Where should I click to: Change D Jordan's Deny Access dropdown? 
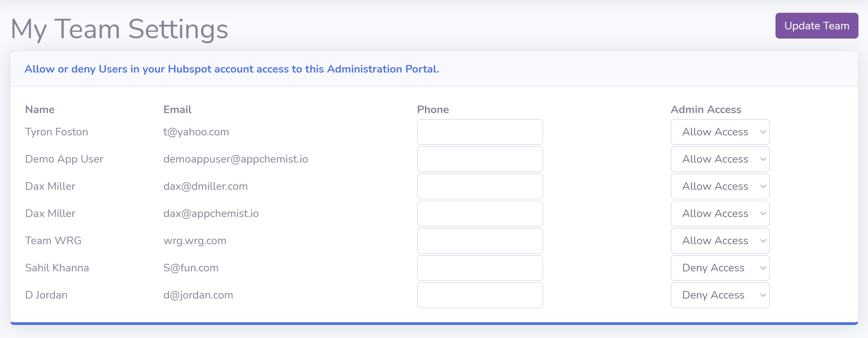click(x=720, y=295)
